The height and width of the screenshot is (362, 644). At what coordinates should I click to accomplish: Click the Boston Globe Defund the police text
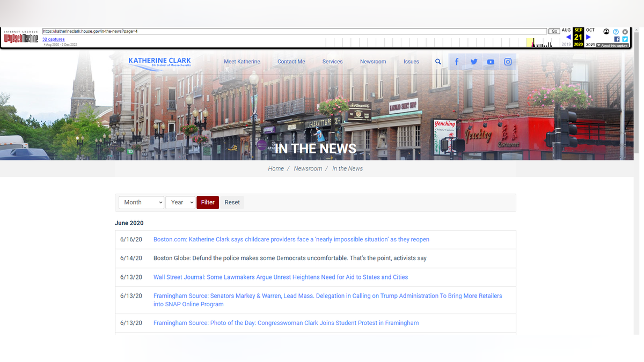point(290,258)
